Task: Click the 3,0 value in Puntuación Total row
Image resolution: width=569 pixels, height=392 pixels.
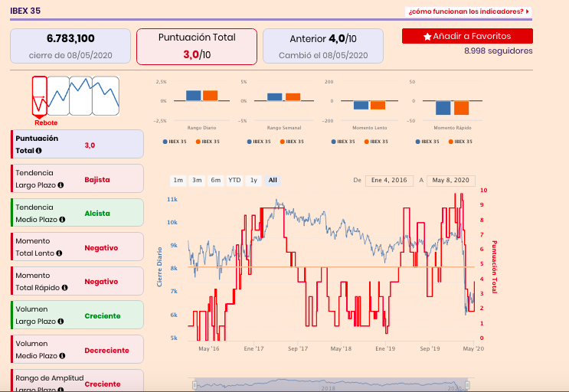Action: tap(90, 145)
